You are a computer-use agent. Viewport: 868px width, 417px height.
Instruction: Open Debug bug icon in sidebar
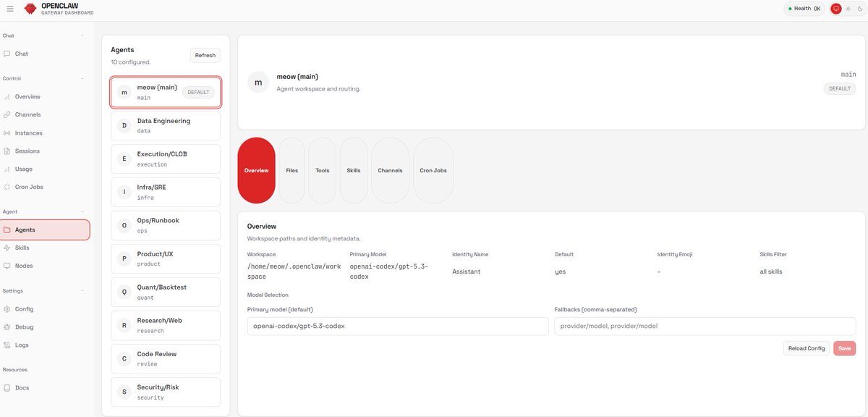click(7, 327)
